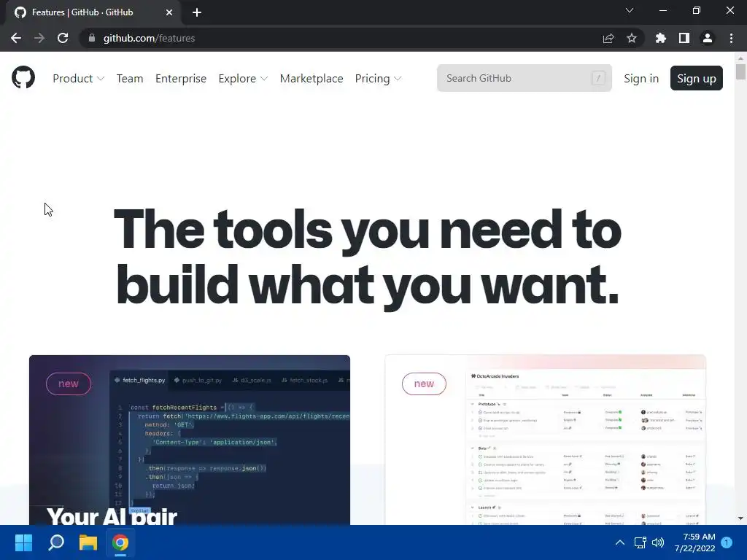The height and width of the screenshot is (560, 747).
Task: Click the padlock site info icon
Action: [x=91, y=38]
